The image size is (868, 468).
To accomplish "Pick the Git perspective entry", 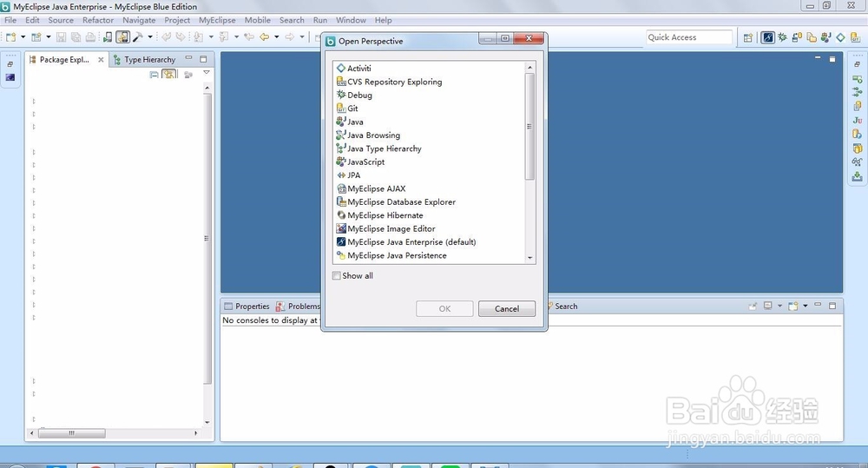I will (x=347, y=109).
